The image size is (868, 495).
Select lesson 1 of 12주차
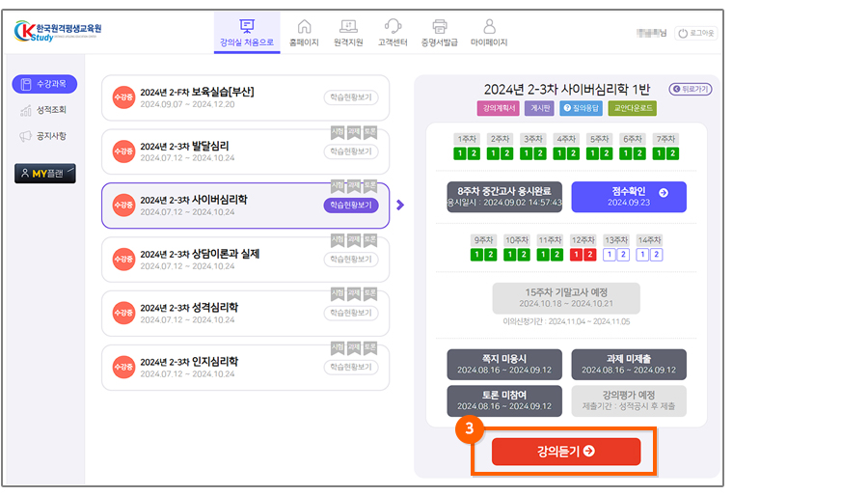click(575, 255)
